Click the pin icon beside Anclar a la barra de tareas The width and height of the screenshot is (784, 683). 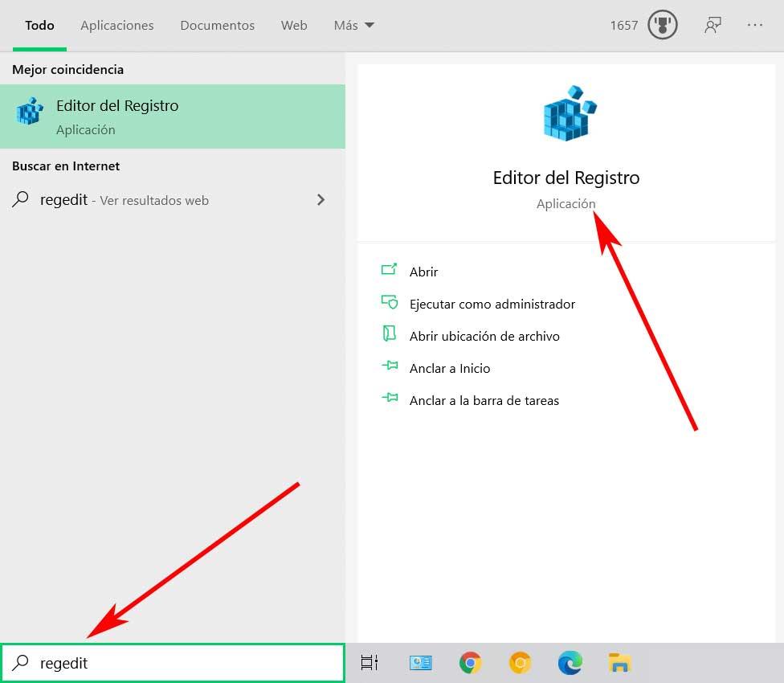point(390,398)
